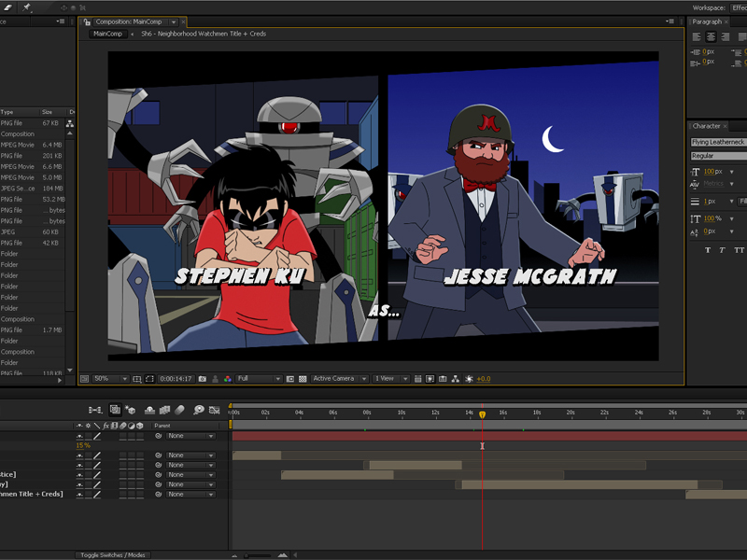Click current time 0:00:14:17 field
Image resolution: width=747 pixels, height=560 pixels.
(176, 379)
